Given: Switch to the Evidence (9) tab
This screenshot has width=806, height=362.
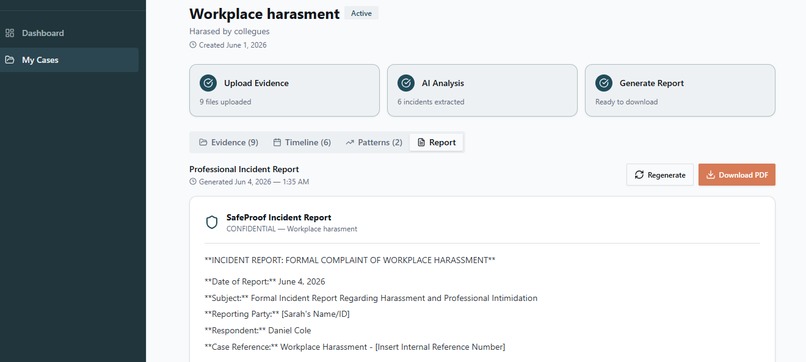Looking at the screenshot, I should click(x=229, y=142).
